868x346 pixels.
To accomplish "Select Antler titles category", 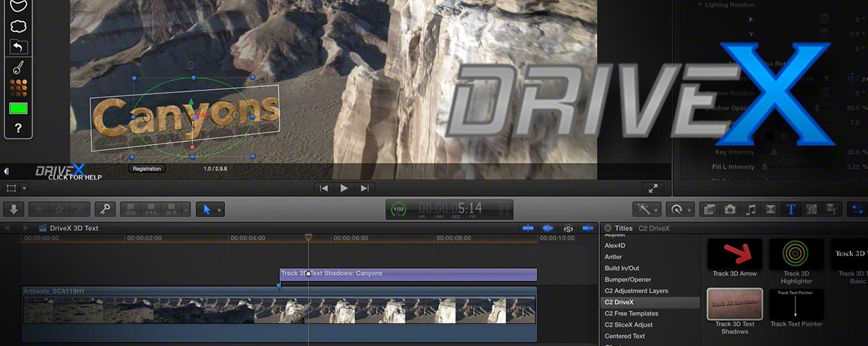I will tap(613, 257).
